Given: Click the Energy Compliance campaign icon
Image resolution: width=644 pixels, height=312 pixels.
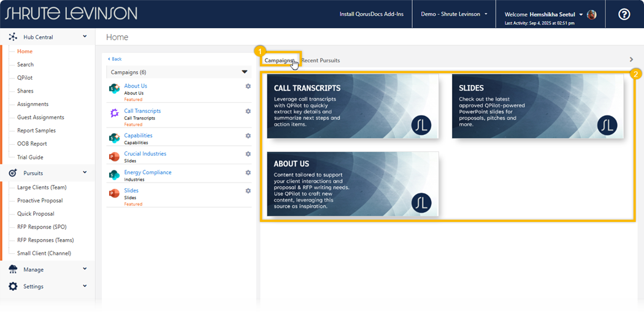Looking at the screenshot, I should (x=114, y=175).
